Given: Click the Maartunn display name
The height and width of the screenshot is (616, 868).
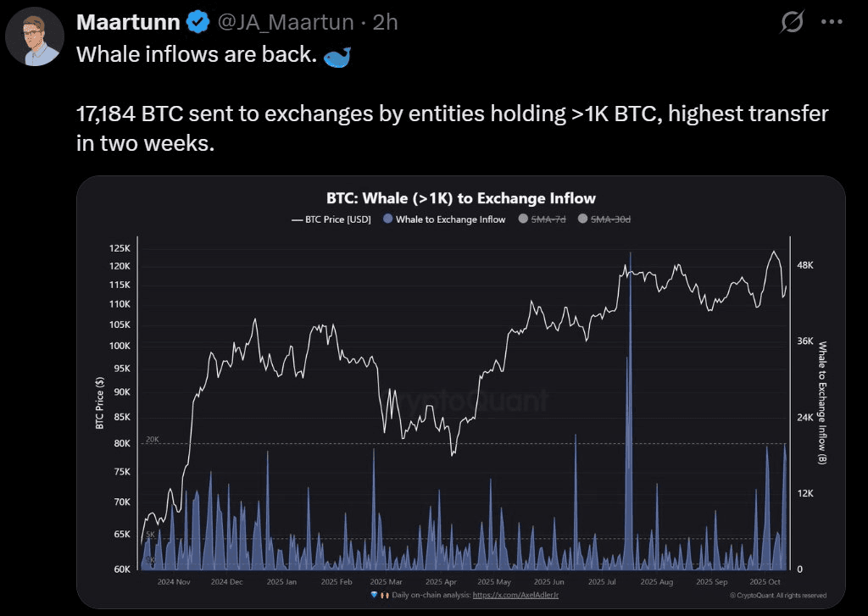Looking at the screenshot, I should [127, 23].
